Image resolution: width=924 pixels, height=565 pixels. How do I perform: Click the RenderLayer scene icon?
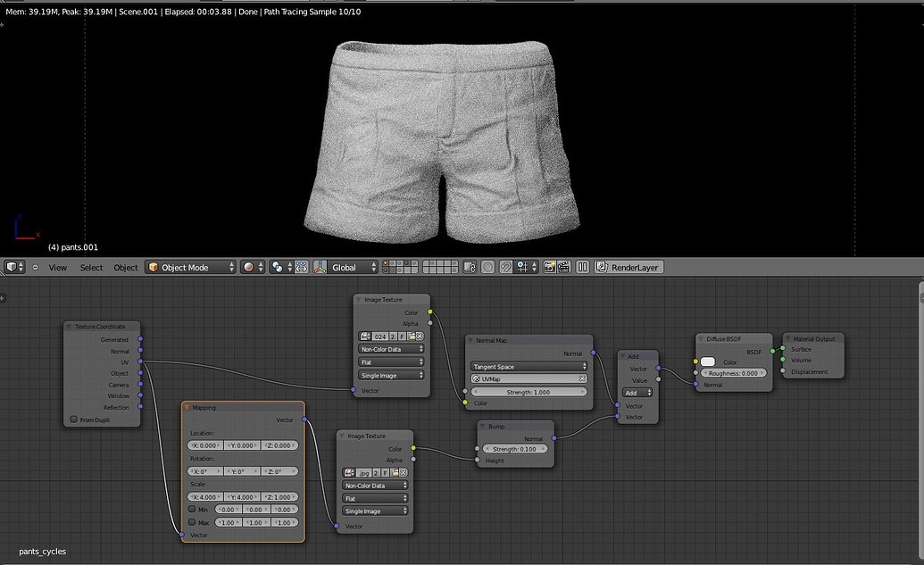[602, 267]
